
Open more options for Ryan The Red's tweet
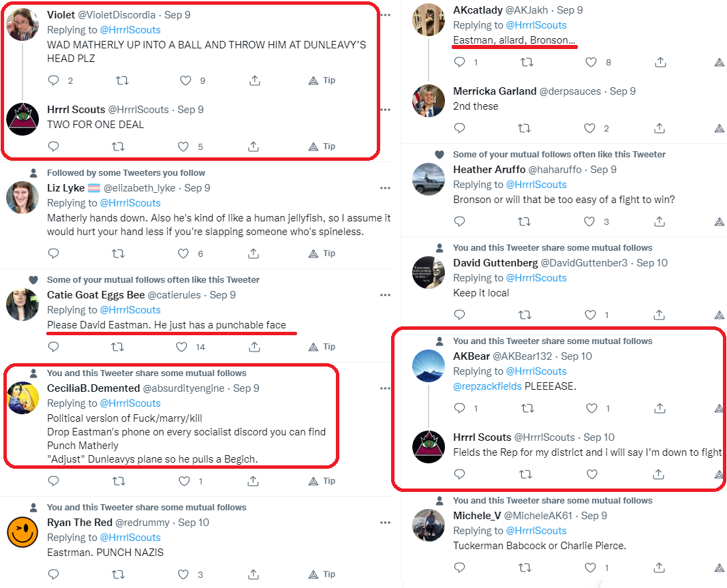[385, 523]
